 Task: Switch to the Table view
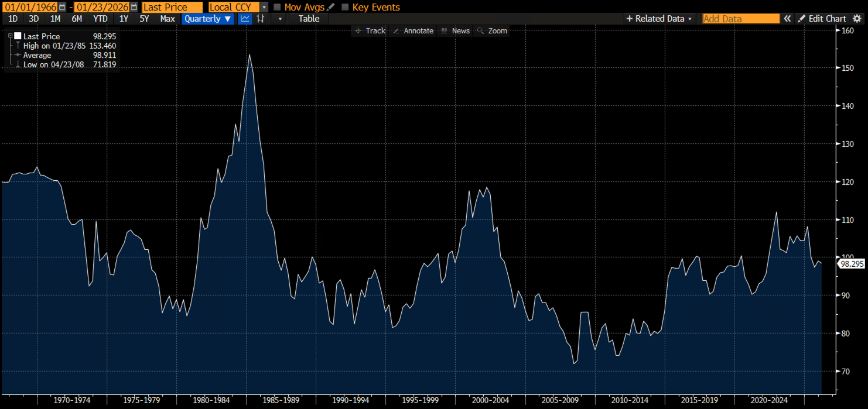pyautogui.click(x=309, y=19)
